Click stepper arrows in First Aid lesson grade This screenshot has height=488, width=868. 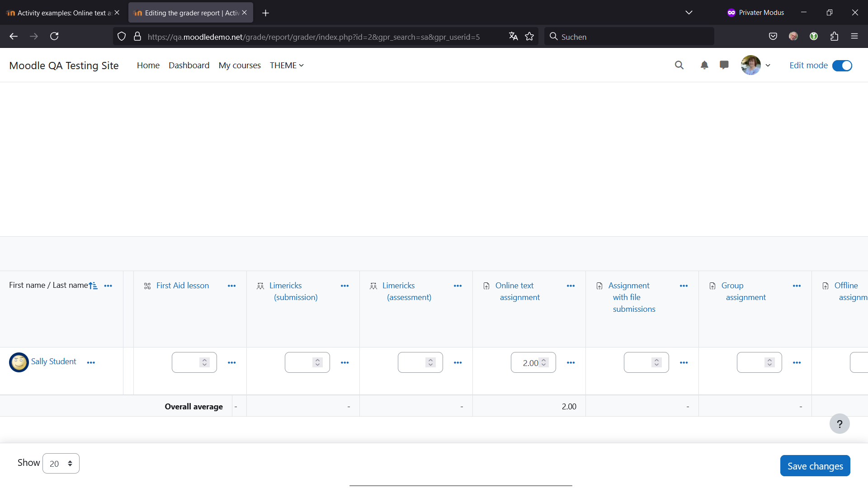(x=205, y=362)
